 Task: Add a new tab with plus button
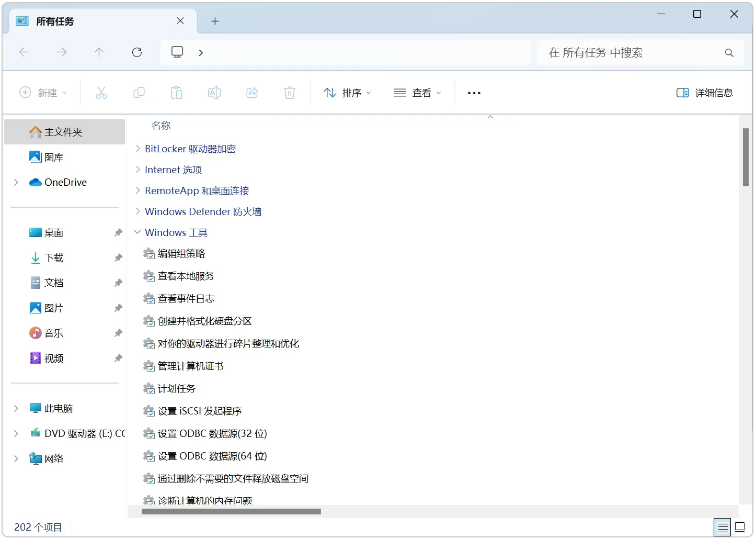[x=215, y=21]
